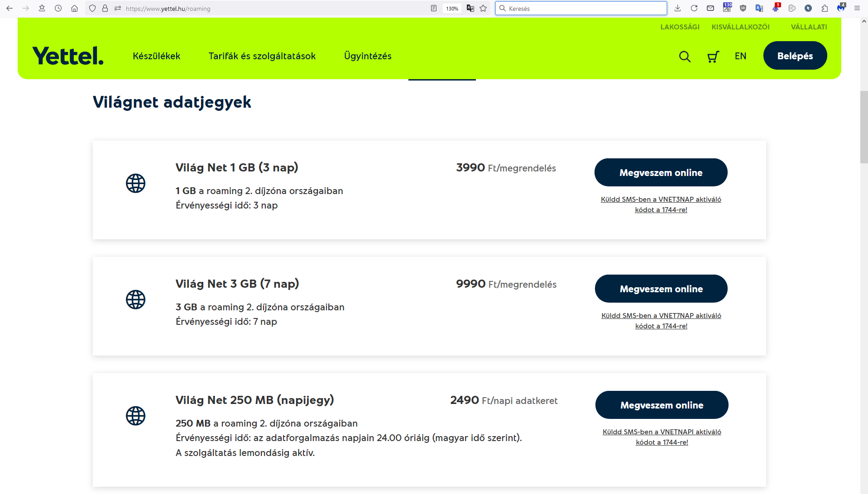Click the VNETNAPI SMS activation link

click(662, 437)
